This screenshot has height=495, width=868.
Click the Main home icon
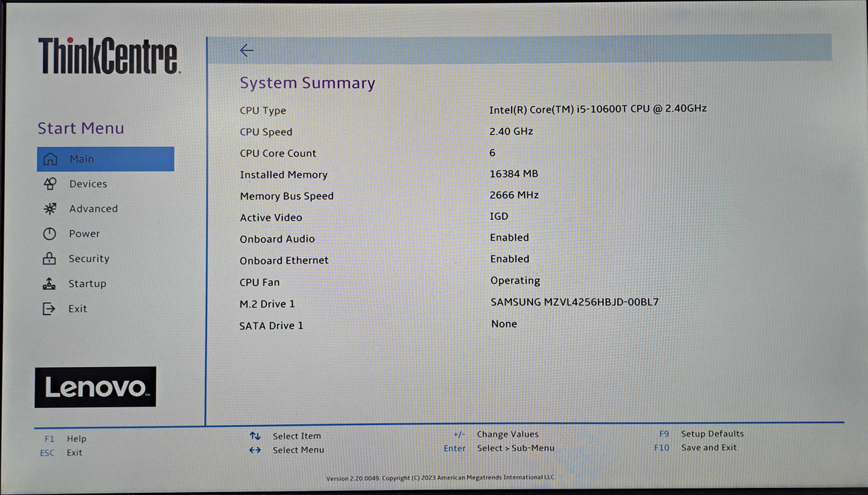click(x=49, y=159)
